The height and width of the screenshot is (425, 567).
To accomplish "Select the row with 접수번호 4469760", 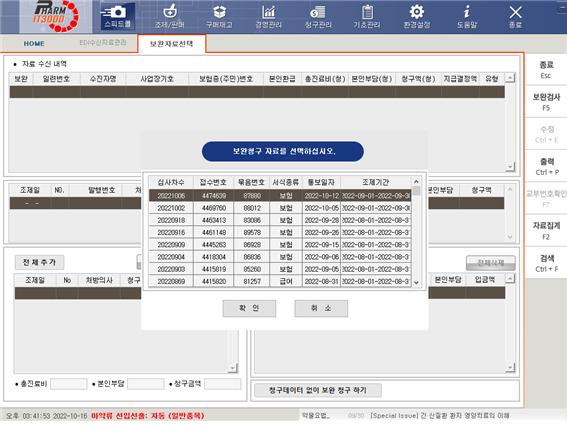I will point(280,208).
